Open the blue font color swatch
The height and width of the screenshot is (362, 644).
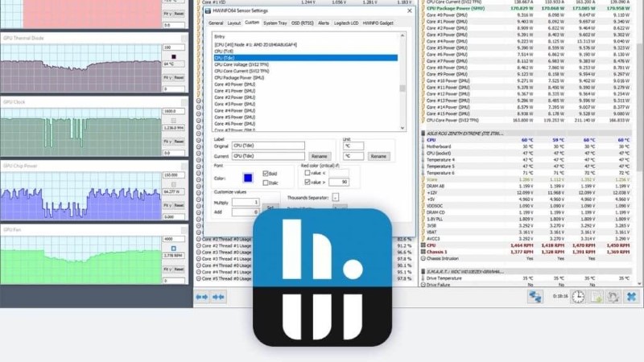tap(248, 178)
